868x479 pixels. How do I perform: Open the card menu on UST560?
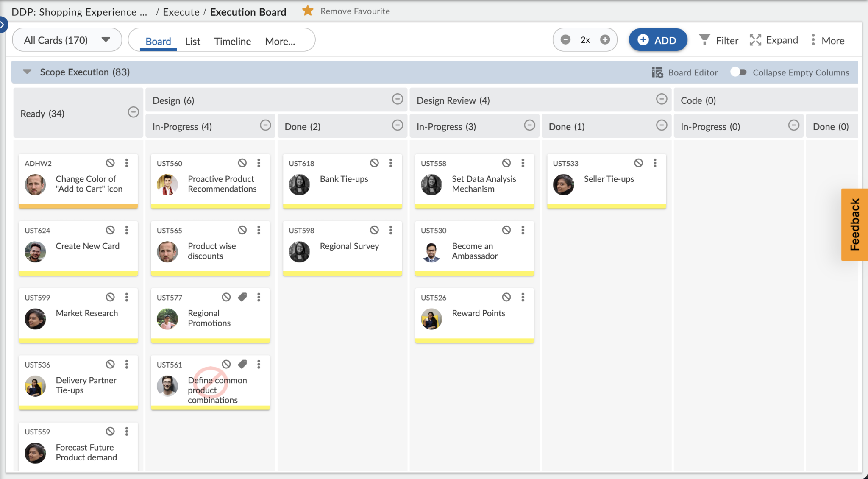click(x=259, y=163)
